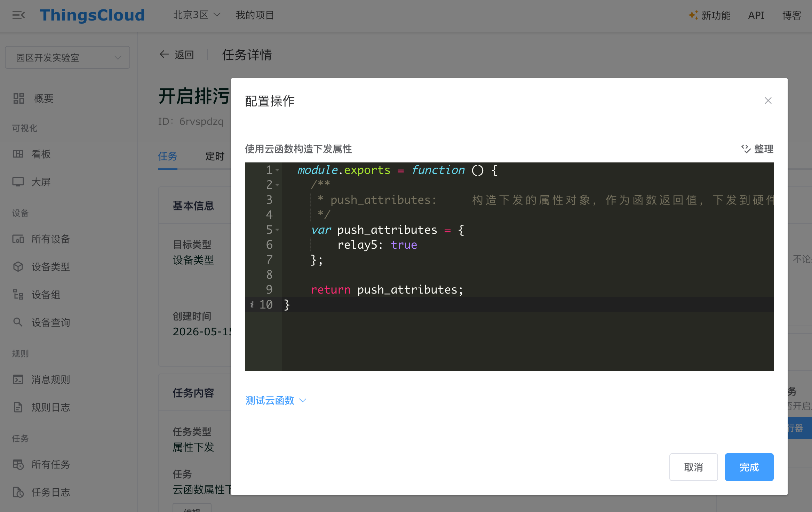Open 消息规则 in the sidebar
Viewport: 812px width, 512px height.
click(x=51, y=379)
